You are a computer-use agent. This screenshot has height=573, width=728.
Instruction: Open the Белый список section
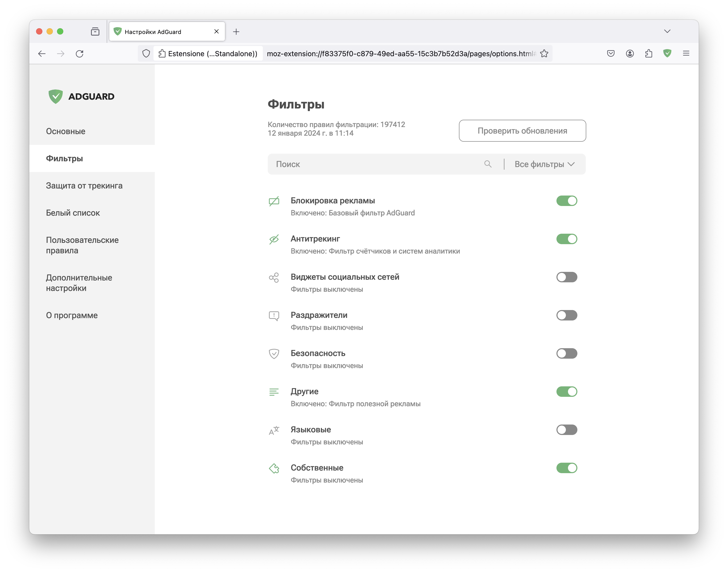pyautogui.click(x=73, y=213)
